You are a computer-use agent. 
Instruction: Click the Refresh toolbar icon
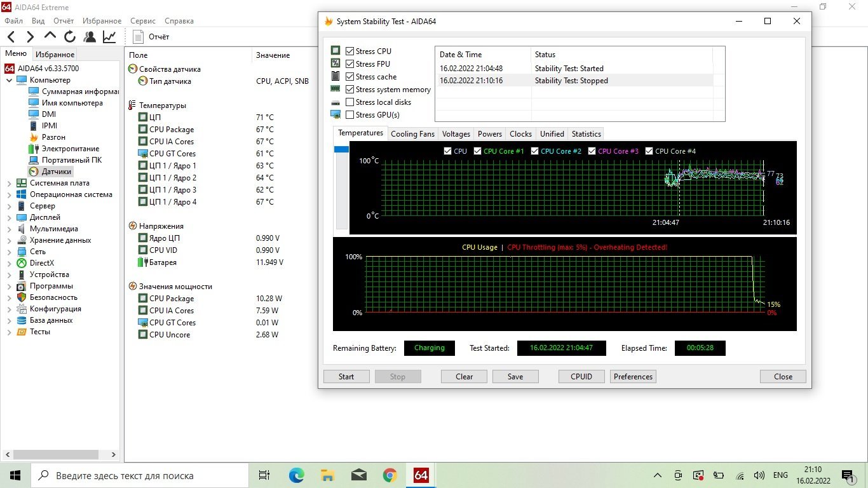(70, 37)
